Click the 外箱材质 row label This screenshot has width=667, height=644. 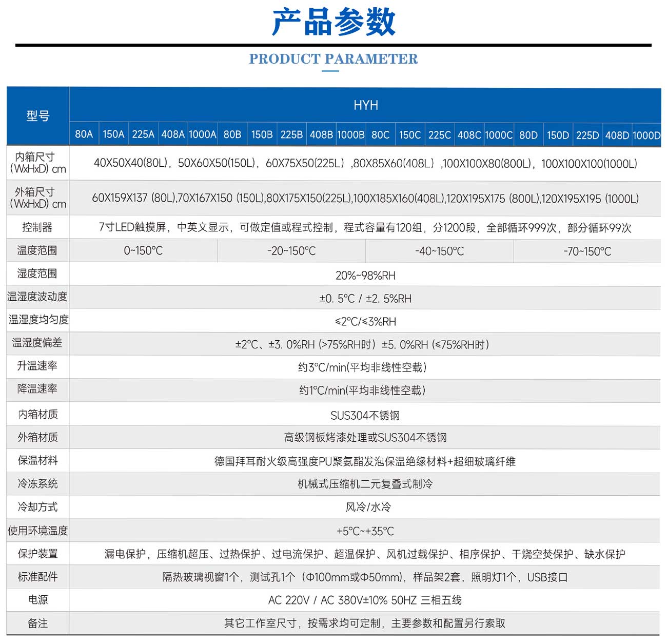coord(38,437)
